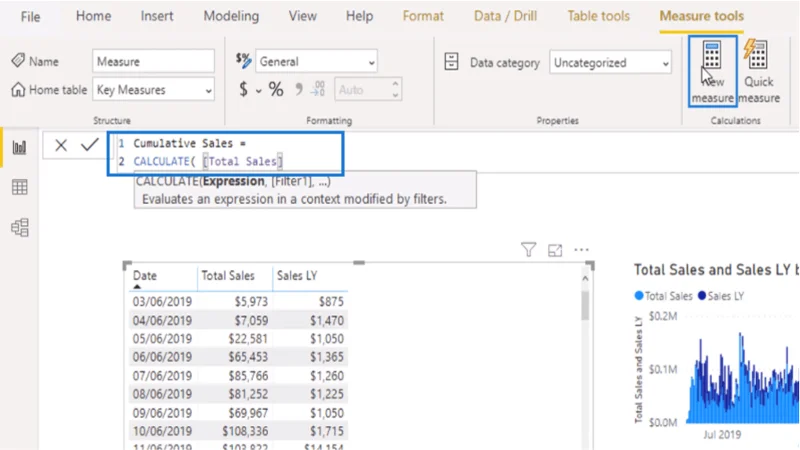Screen dimensions: 800x450
Task: Open the currency format dropdown arrow
Action: pos(259,91)
